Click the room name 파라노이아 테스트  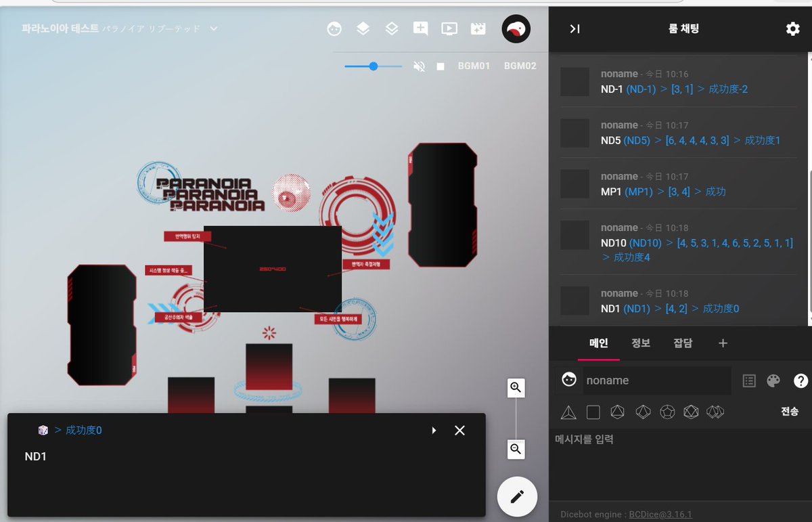click(60, 28)
